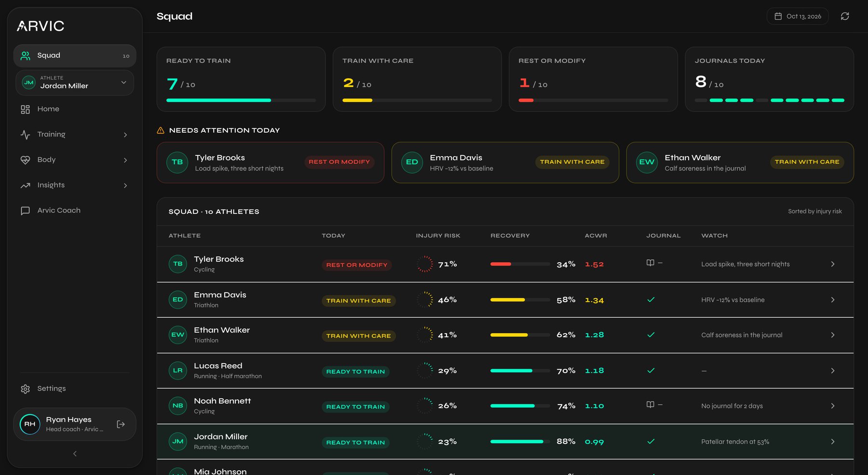The height and width of the screenshot is (475, 868).
Task: Select Noah Bennett 'No journal for 2 days' note
Action: click(732, 406)
